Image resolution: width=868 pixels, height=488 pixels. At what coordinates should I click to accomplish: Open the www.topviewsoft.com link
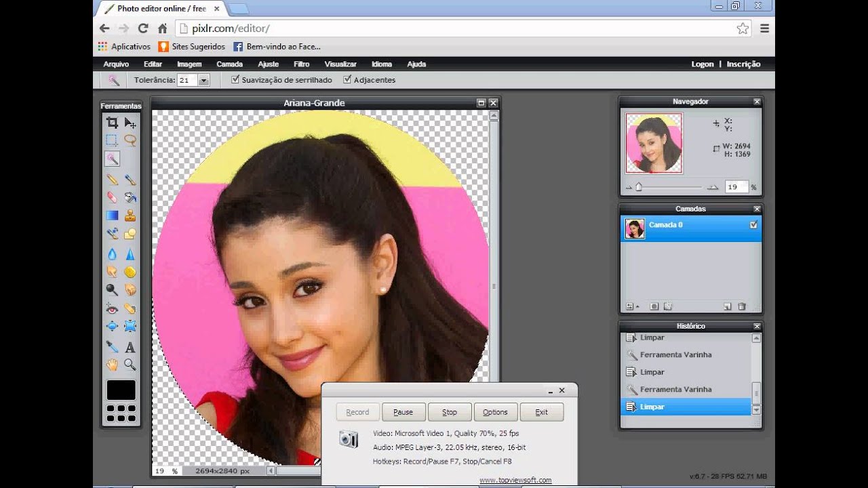515,480
